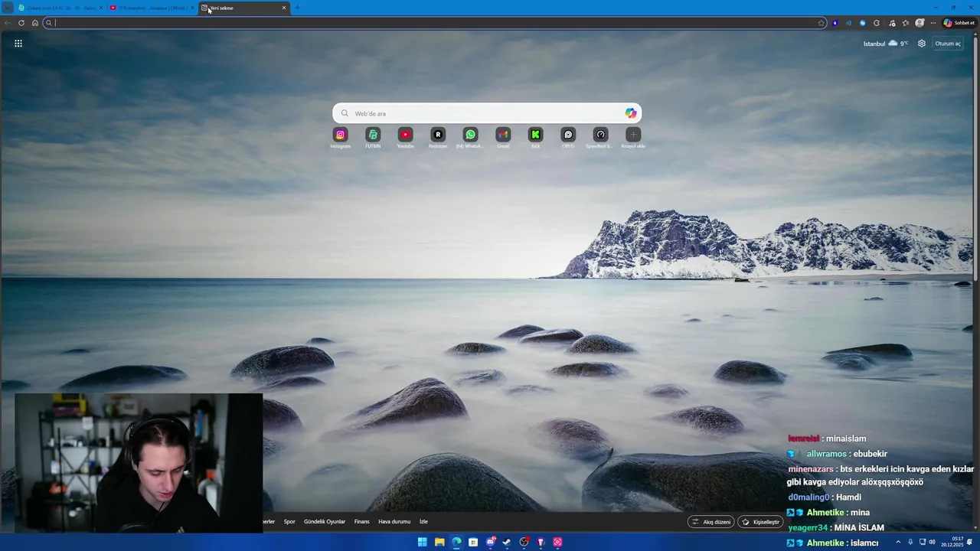Click the browser address bar
Screen dimensions: 980x551
click(x=434, y=23)
